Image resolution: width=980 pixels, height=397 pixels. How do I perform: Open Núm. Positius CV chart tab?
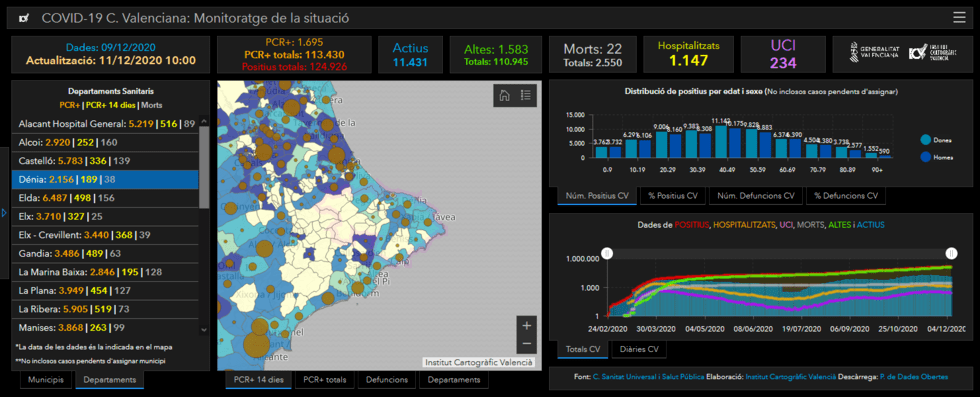point(597,196)
